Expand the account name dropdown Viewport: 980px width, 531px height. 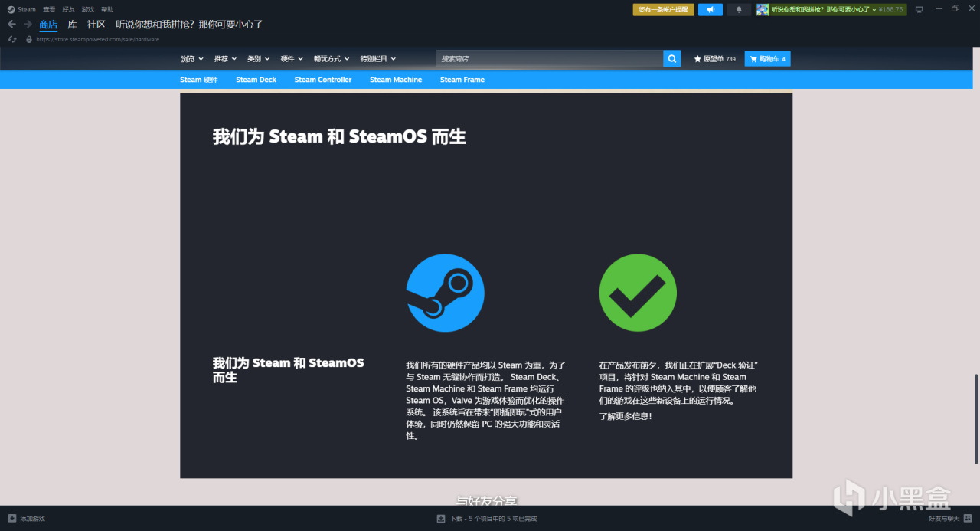[824, 9]
